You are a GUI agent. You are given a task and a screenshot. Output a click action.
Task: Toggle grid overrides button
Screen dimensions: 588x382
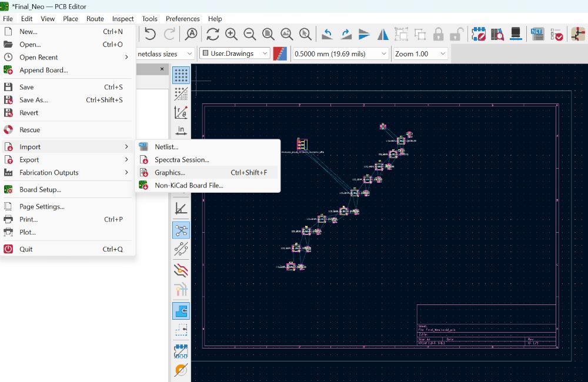tap(181, 93)
